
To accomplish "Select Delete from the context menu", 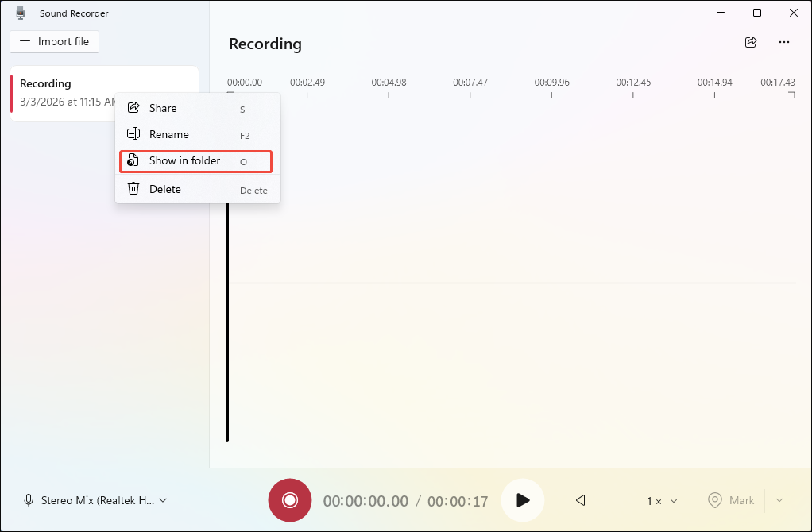I will click(164, 188).
